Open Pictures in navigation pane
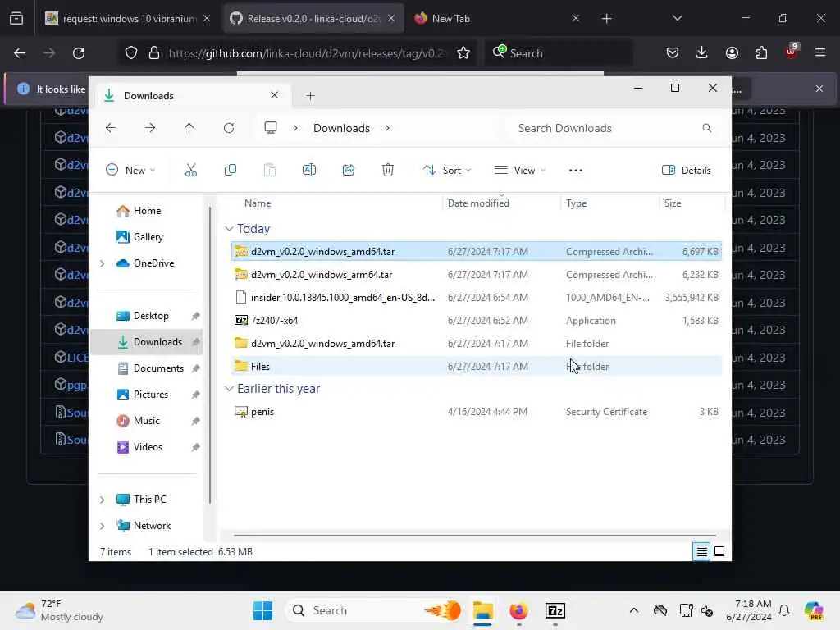This screenshot has width=840, height=630. 150,395
